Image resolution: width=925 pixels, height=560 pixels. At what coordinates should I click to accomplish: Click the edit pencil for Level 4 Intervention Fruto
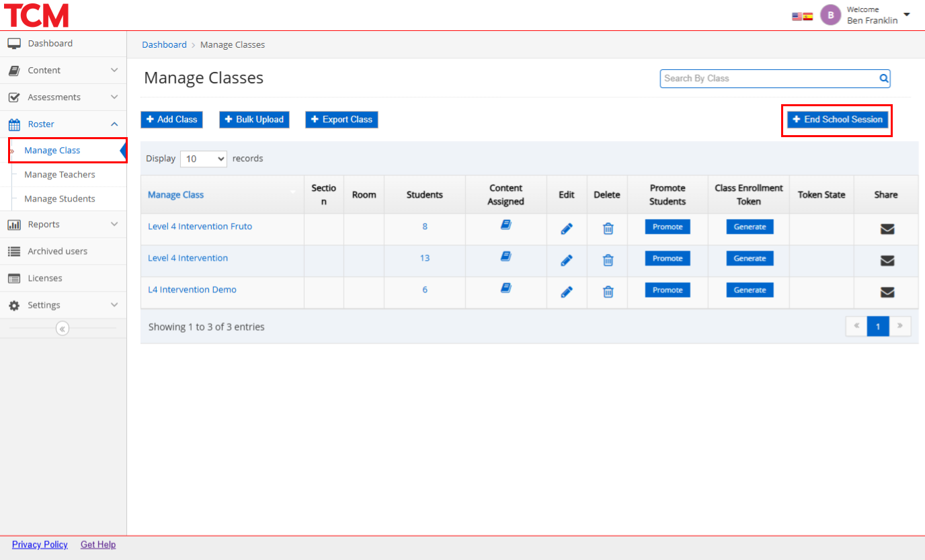[567, 229]
